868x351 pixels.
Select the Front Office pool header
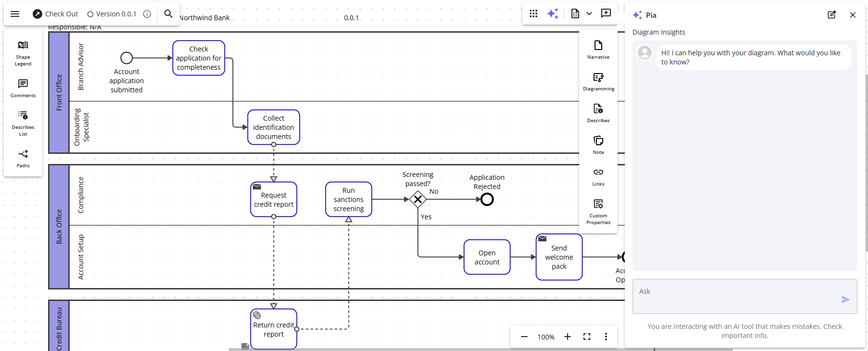coord(60,93)
